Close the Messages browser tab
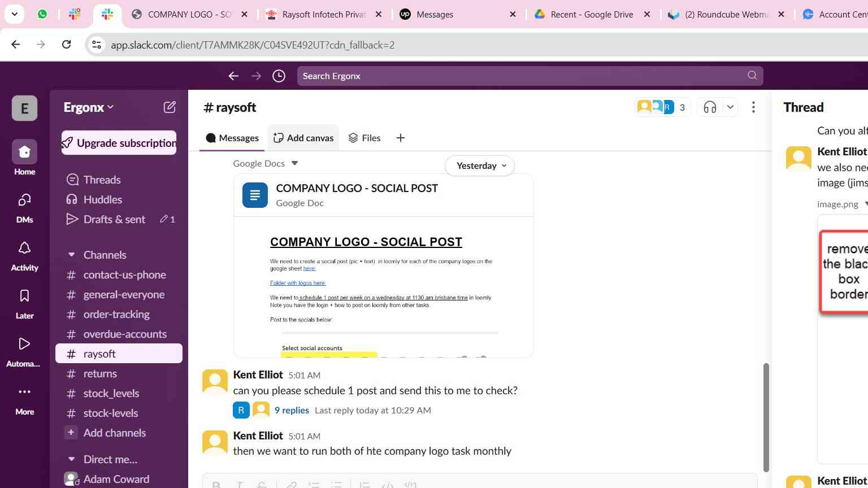868x488 pixels. pyautogui.click(x=513, y=14)
